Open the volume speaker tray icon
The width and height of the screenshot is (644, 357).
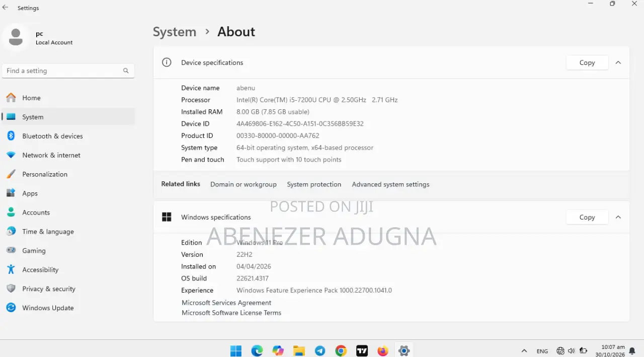572,351
